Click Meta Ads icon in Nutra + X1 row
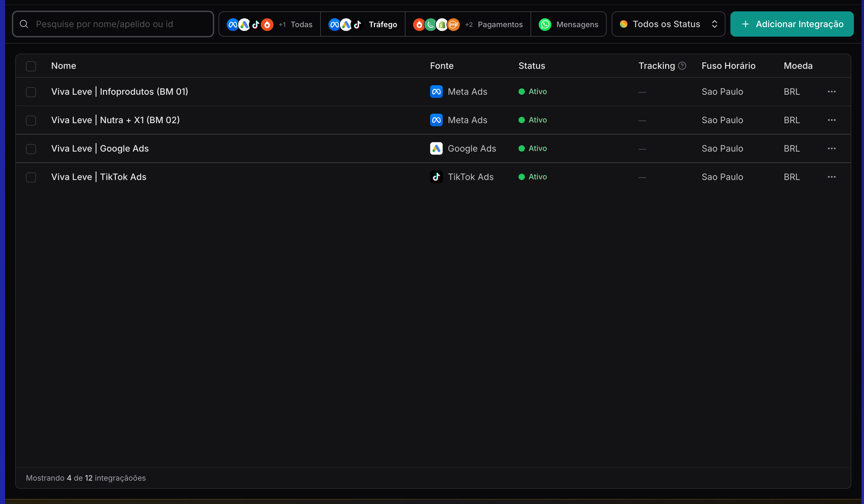This screenshot has width=864, height=504. pos(436,120)
